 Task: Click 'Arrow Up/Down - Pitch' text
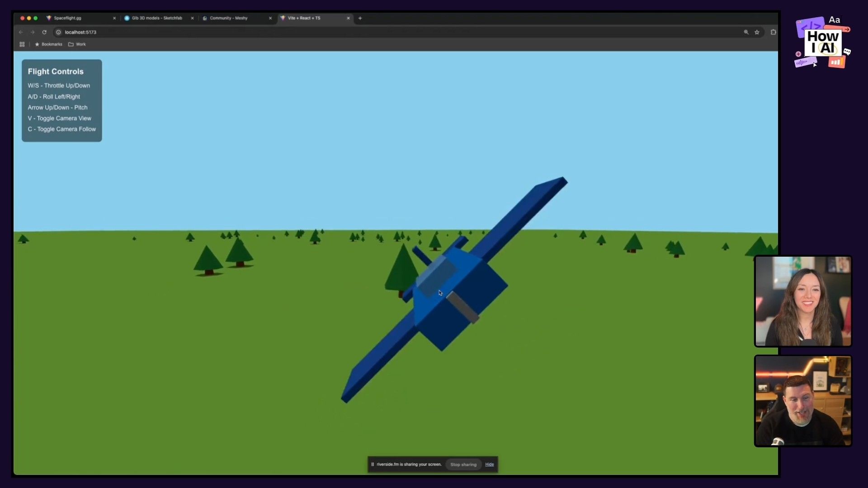click(x=57, y=108)
